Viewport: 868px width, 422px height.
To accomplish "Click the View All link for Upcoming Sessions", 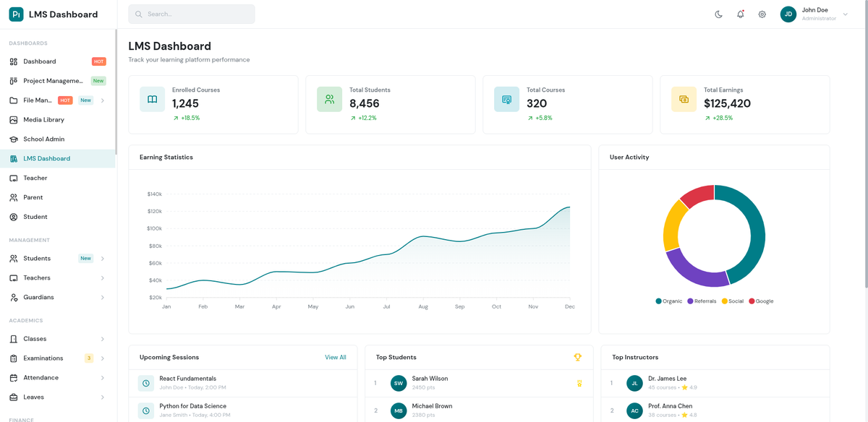I will pos(335,356).
